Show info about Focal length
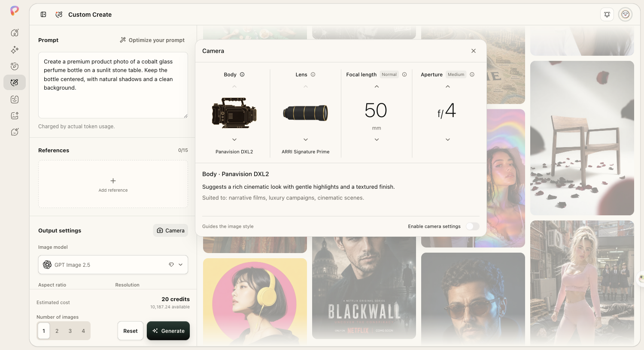This screenshot has width=644, height=350. (x=404, y=75)
